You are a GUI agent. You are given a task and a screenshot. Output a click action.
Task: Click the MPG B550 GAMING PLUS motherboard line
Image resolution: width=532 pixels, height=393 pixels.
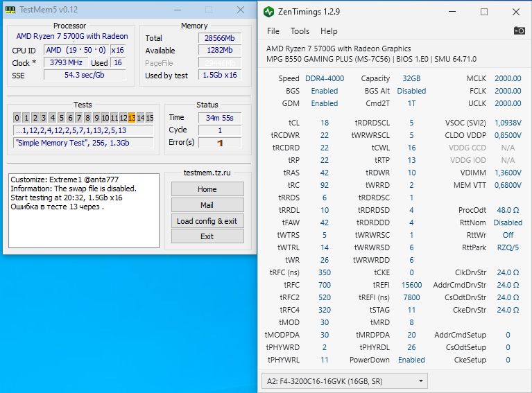point(371,59)
